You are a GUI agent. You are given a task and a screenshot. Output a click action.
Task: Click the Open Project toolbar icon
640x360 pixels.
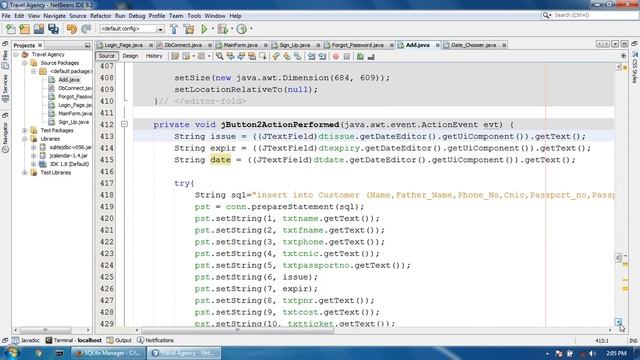(39, 29)
